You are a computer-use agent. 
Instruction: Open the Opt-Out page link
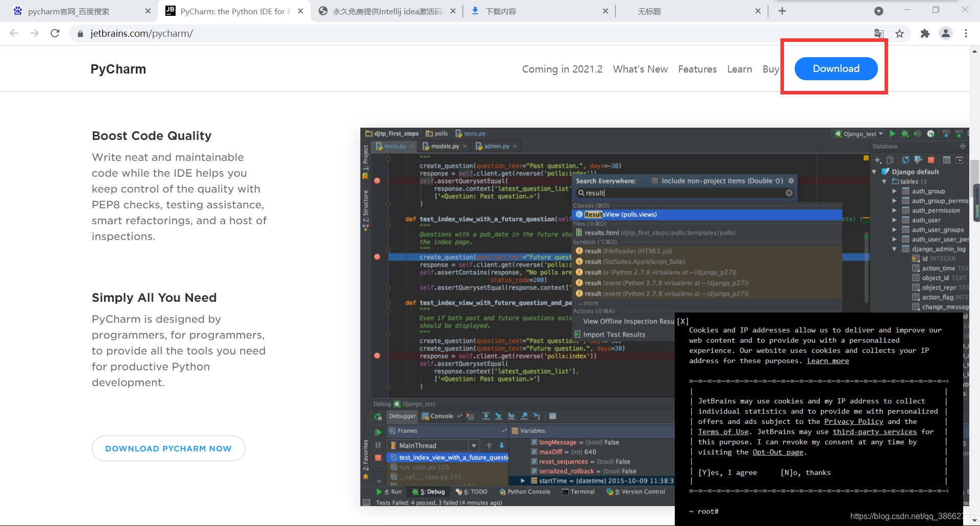point(778,452)
